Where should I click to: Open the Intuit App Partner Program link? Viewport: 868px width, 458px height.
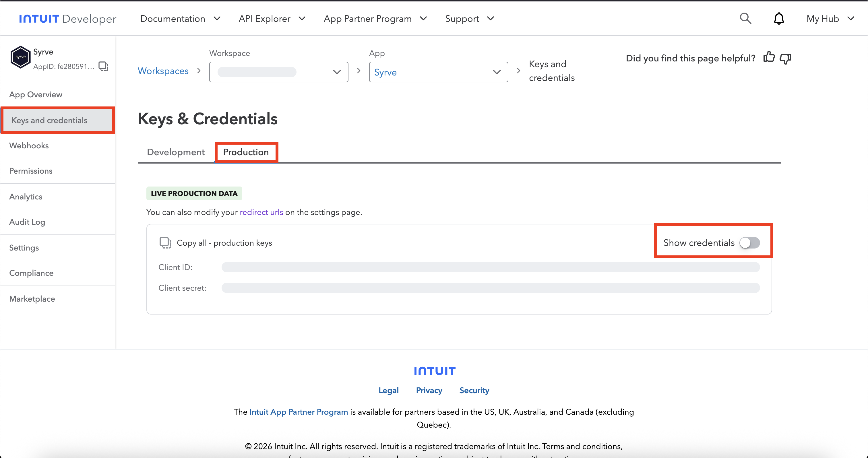pyautogui.click(x=299, y=412)
